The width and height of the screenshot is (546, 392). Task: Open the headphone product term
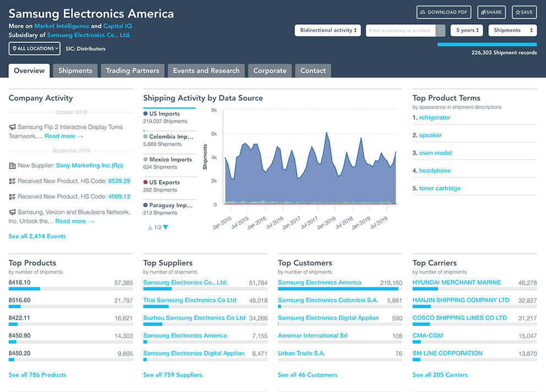click(435, 171)
